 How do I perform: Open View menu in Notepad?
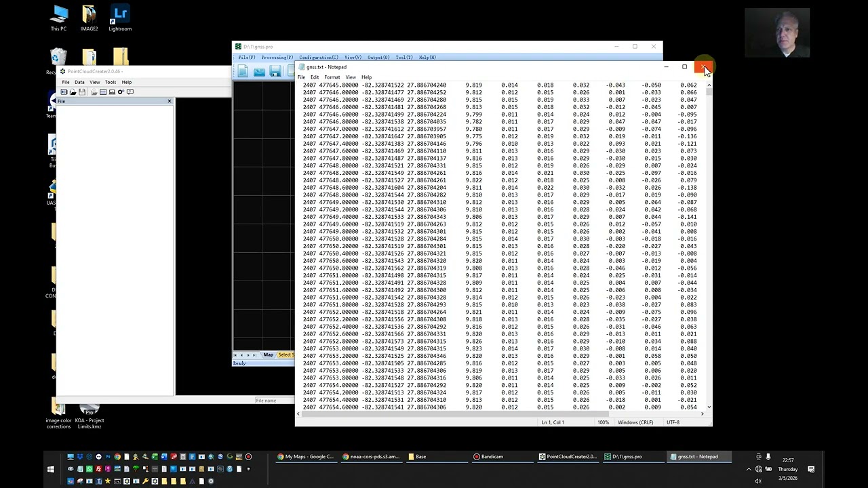tap(350, 77)
